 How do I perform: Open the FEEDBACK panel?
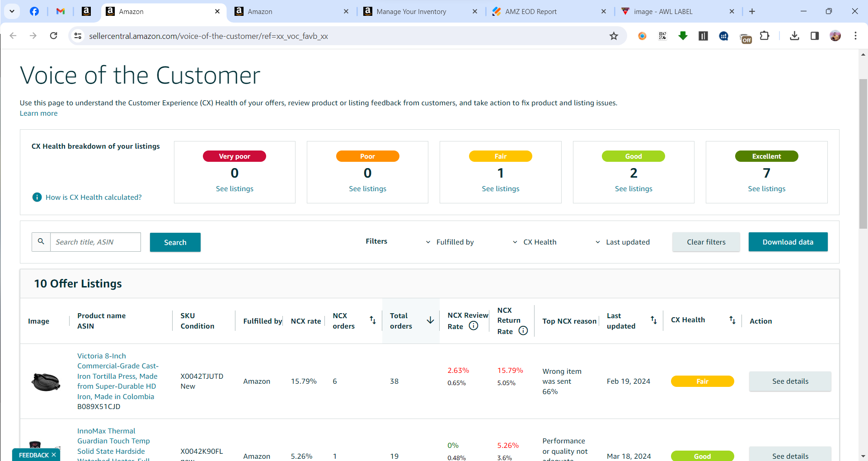pyautogui.click(x=34, y=455)
